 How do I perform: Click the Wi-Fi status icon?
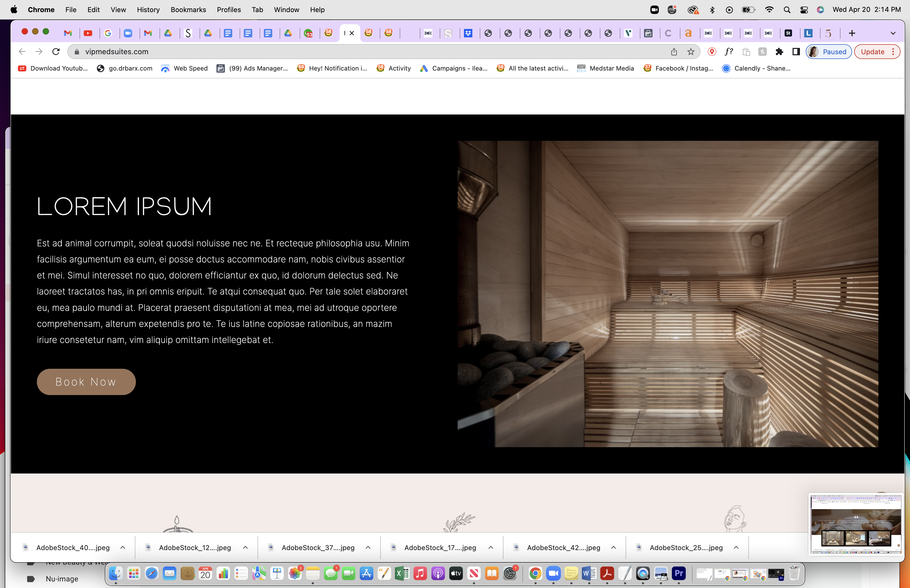pos(769,9)
